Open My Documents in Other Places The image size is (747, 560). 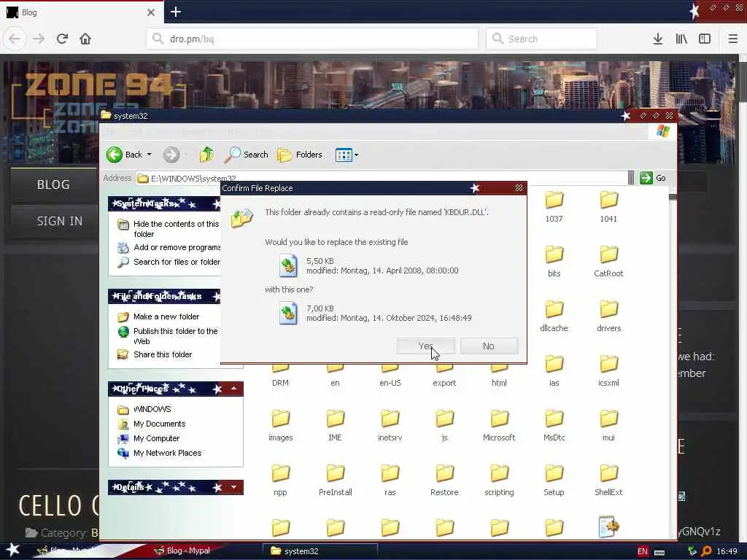152,424
